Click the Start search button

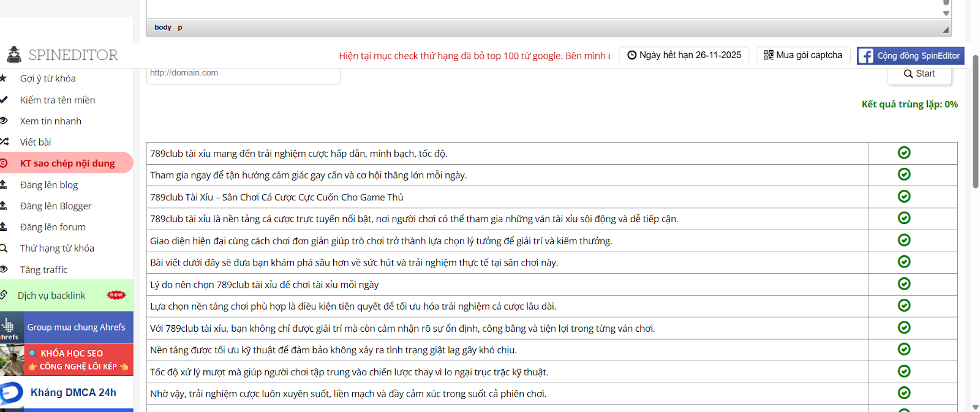(919, 73)
